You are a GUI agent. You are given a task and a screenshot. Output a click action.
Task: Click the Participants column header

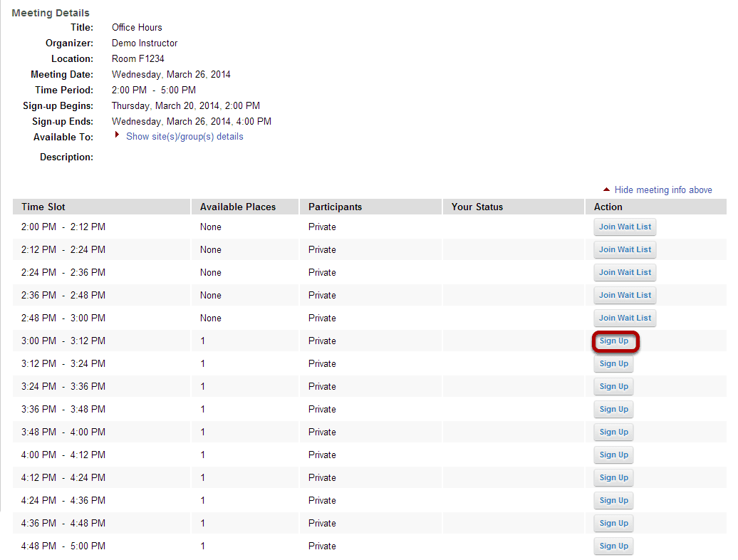pyautogui.click(x=371, y=207)
